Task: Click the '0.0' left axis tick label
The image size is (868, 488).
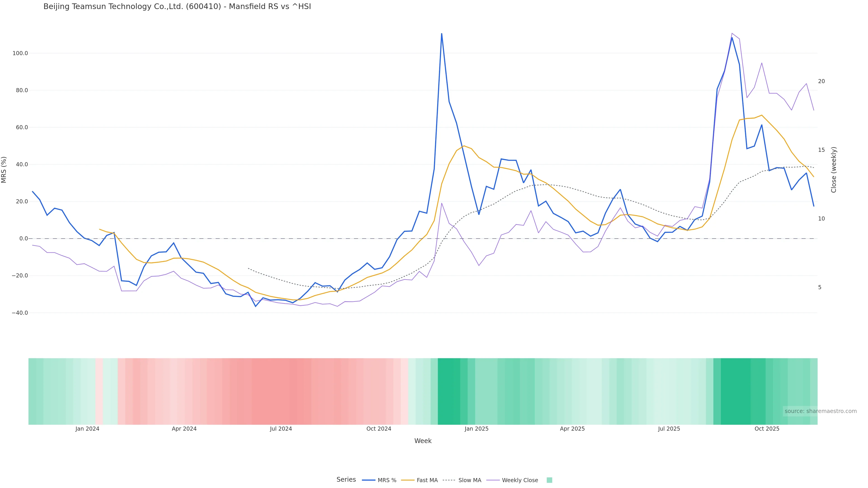Action: [x=24, y=238]
